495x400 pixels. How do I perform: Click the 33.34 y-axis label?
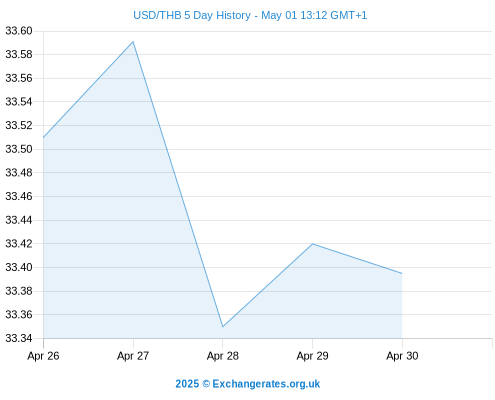coord(19,338)
